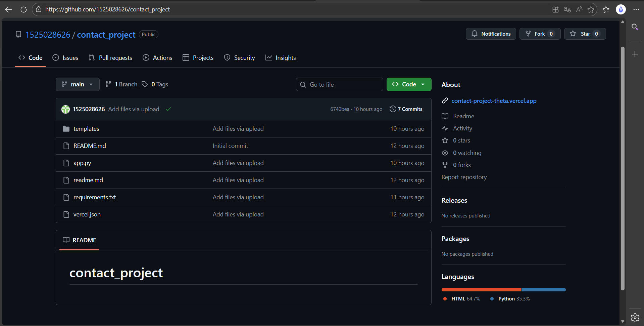Open browser settings and more menu
This screenshot has width=644, height=326.
pos(636,9)
